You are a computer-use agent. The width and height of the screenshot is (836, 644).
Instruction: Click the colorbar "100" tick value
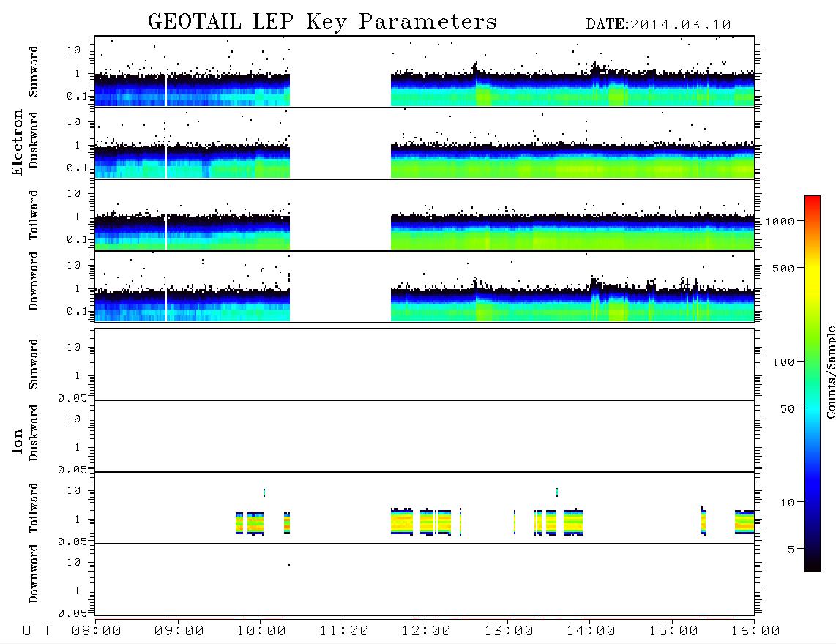(783, 362)
